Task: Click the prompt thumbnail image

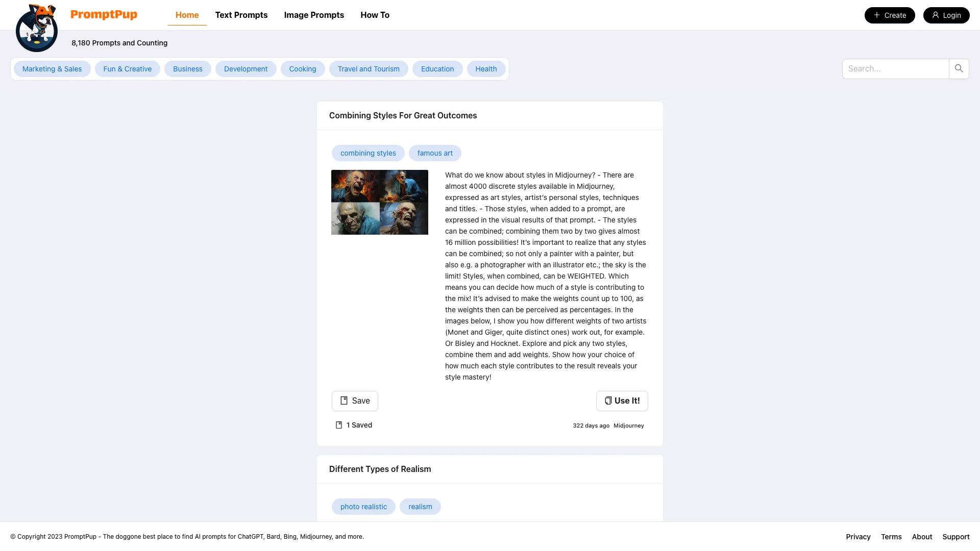Action: coord(380,202)
